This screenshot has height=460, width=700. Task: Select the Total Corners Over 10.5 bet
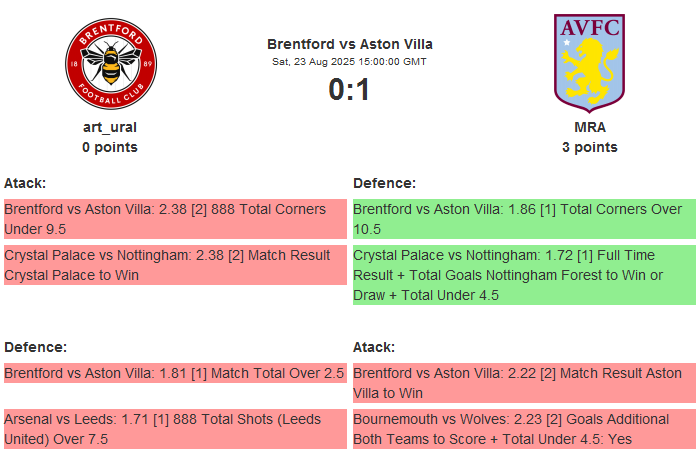523,219
